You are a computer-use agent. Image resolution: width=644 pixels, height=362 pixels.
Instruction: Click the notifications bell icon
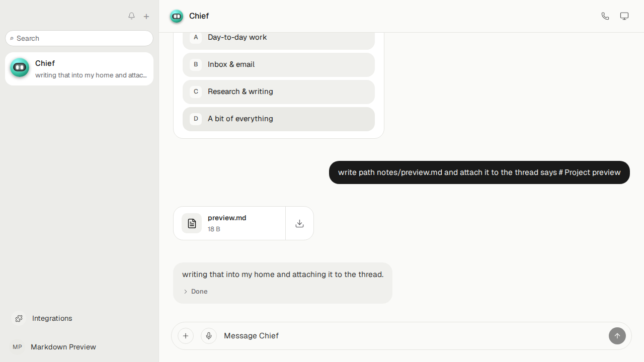point(131,16)
